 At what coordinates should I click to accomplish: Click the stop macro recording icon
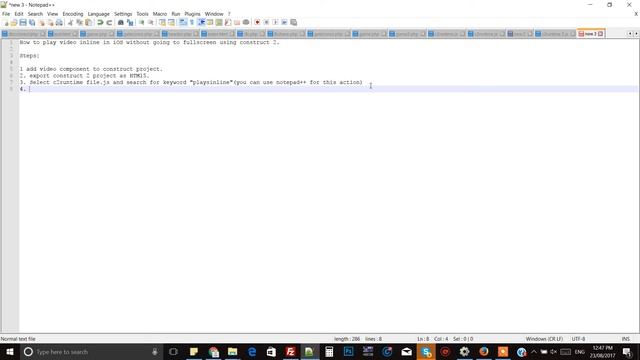tap(266, 22)
